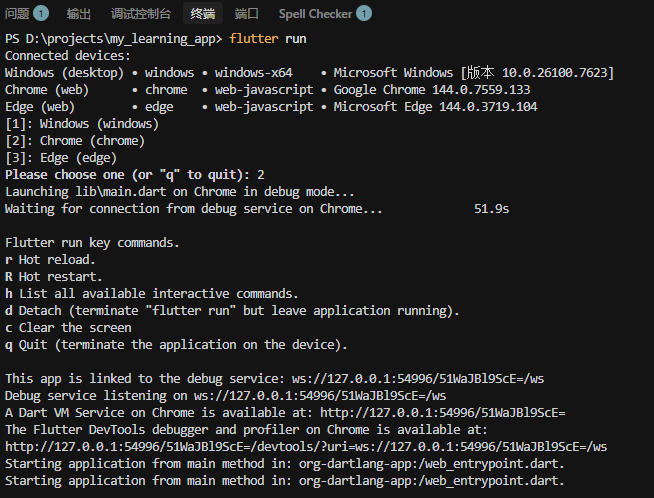Click the '[1]: Windows (windows)' option
Viewport: 654px width, 498px height.
pyautogui.click(x=82, y=124)
